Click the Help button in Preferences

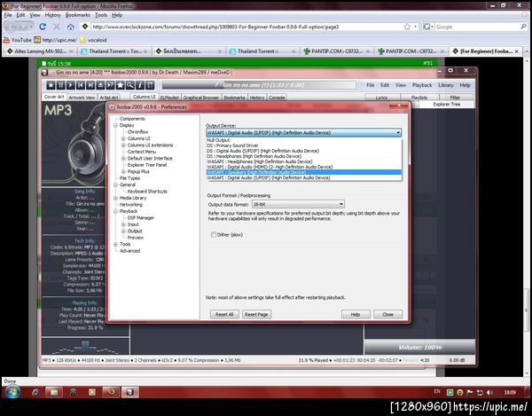click(356, 314)
